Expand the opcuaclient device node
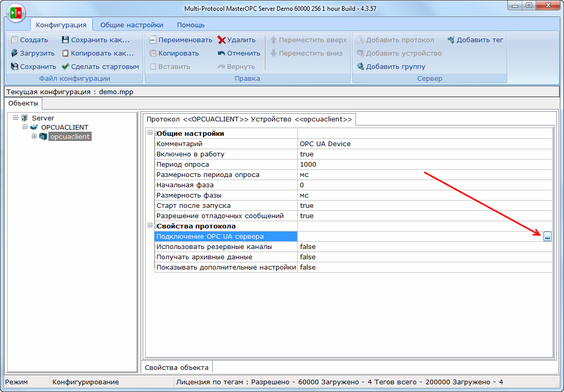Viewport: 564px width, 392px height. 34,136
